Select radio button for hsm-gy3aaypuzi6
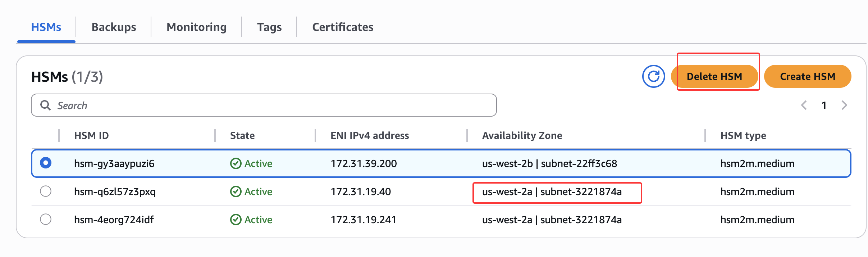Image resolution: width=868 pixels, height=257 pixels. coord(46,163)
